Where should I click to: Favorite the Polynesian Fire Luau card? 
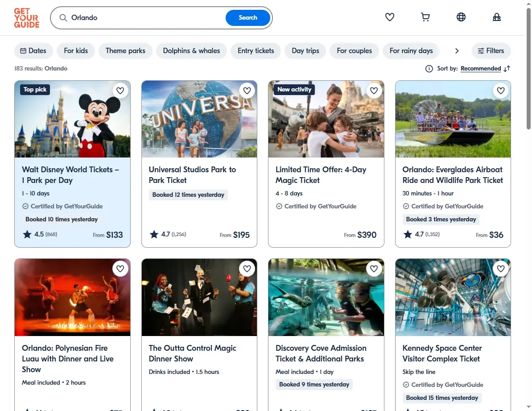[x=120, y=269]
